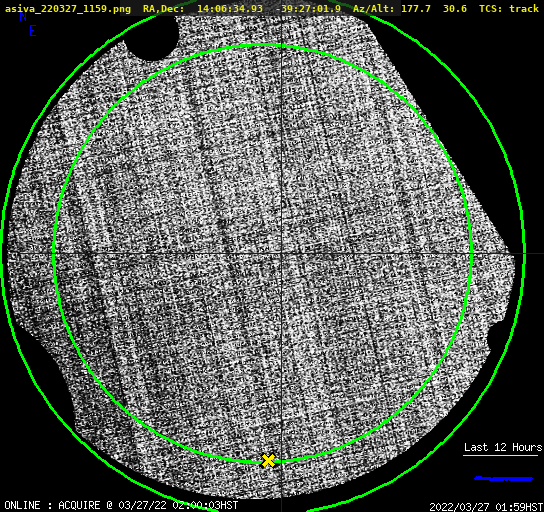Click the altitude value 30.6
This screenshot has width=544, height=512.
455,9
